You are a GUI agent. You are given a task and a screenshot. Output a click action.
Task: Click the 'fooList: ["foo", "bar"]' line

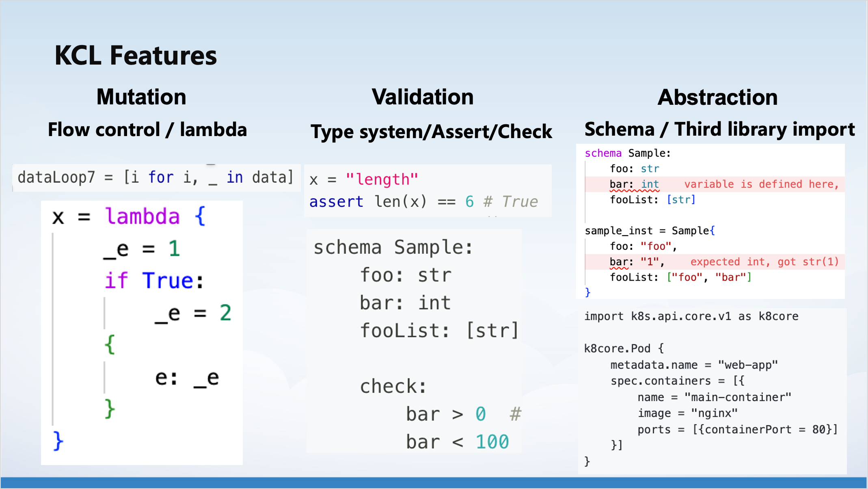click(680, 277)
